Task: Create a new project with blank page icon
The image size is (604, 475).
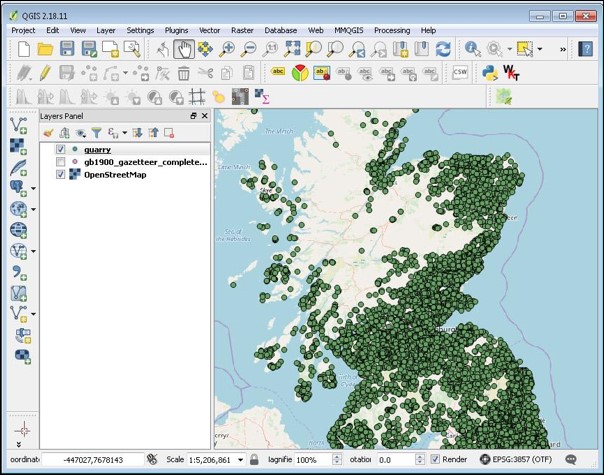Action: [x=24, y=49]
